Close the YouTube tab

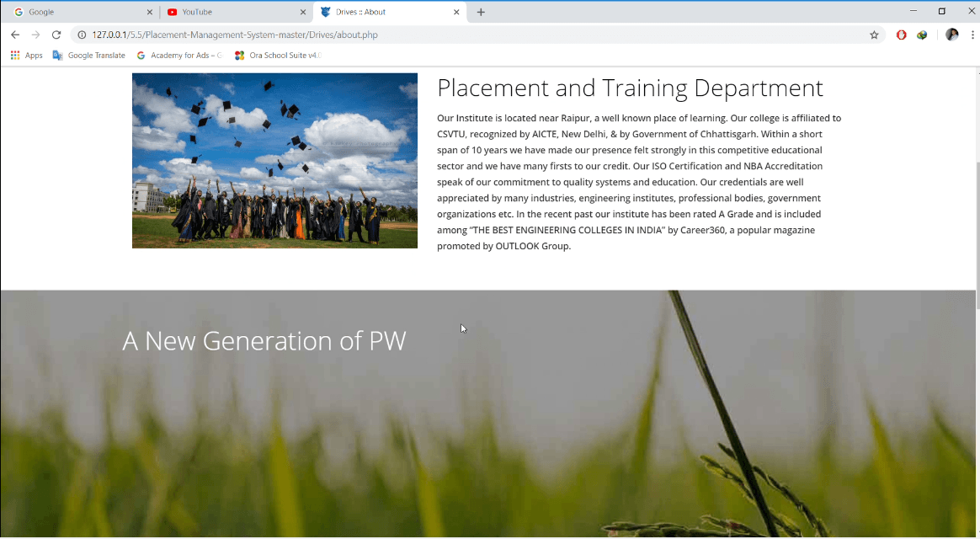tap(303, 12)
